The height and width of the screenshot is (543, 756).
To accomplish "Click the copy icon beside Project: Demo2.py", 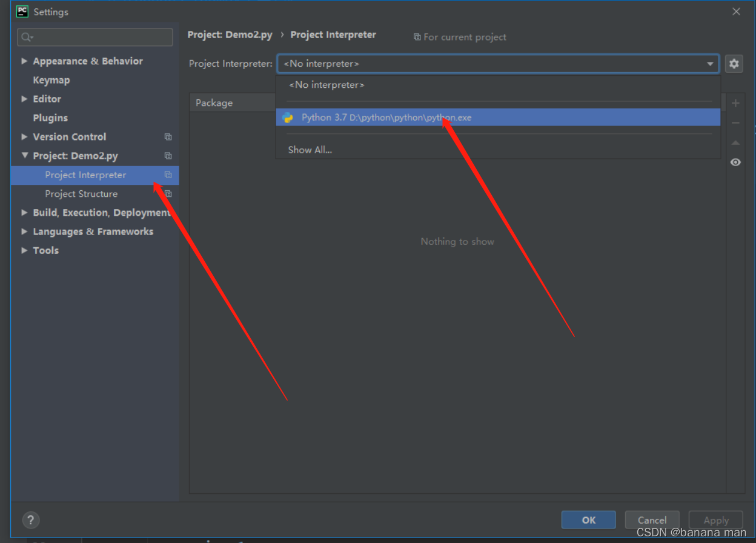I will [x=168, y=156].
